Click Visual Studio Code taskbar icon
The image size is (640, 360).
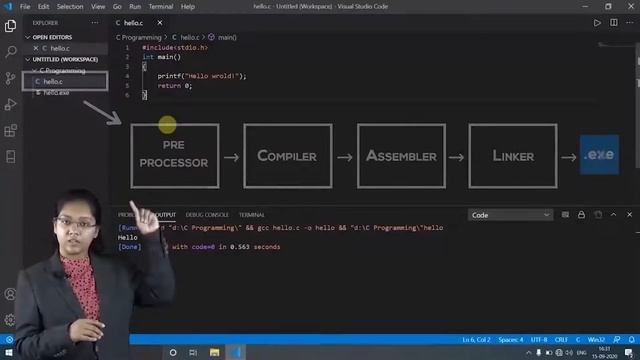tap(236, 352)
